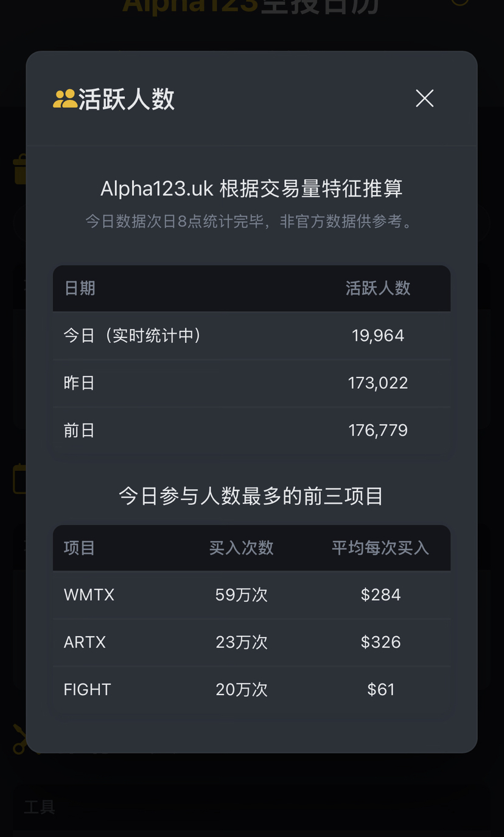Click the scissors icon at bottom left
The width and height of the screenshot is (504, 837).
[x=19, y=739]
